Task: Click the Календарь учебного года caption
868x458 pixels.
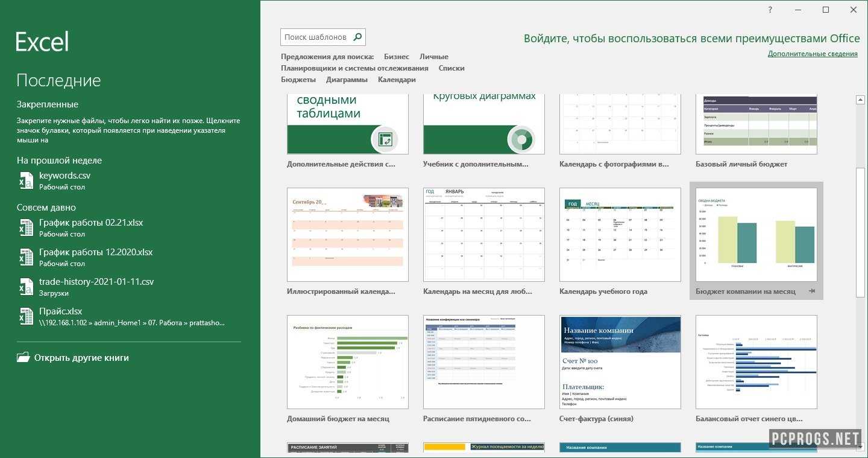Action: coord(603,291)
